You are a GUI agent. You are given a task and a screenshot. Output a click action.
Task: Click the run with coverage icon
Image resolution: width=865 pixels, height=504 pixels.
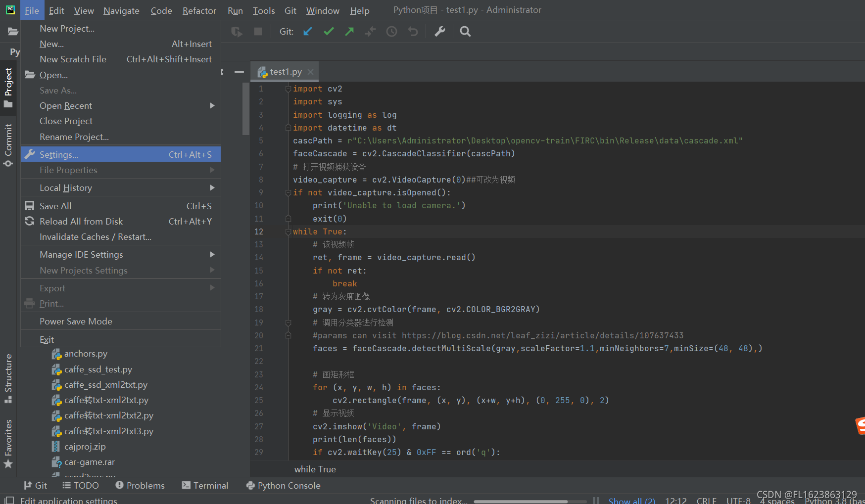(237, 32)
